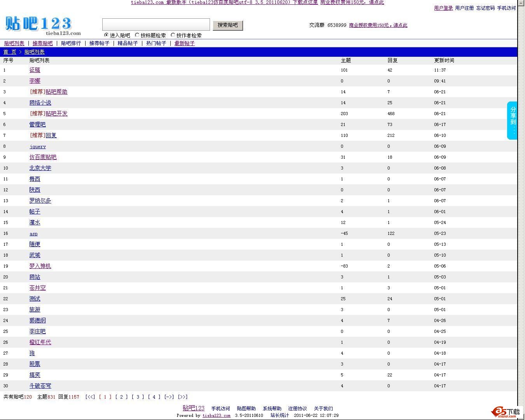
Task: Open page 3 in pagination
Action: pyautogui.click(x=138, y=397)
